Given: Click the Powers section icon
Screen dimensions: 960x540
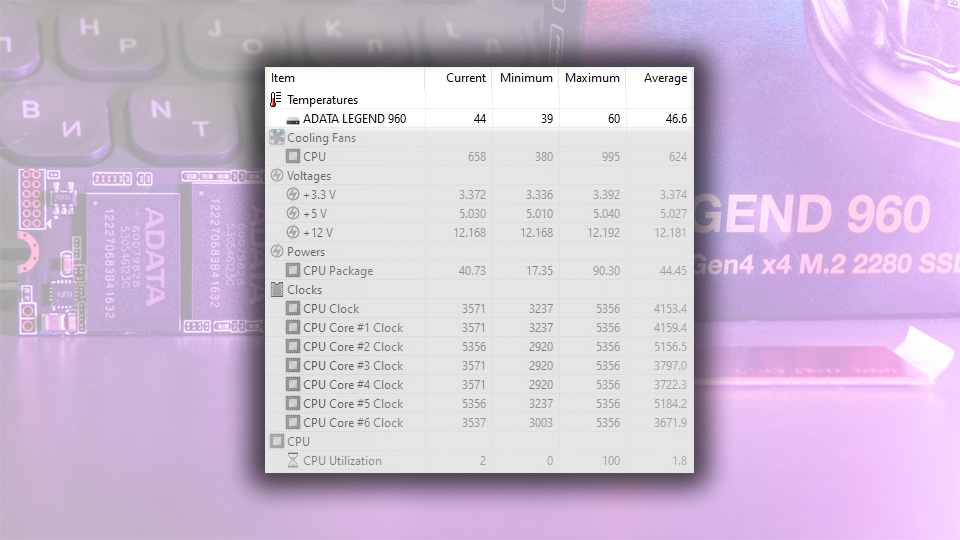Looking at the screenshot, I should click(x=277, y=251).
